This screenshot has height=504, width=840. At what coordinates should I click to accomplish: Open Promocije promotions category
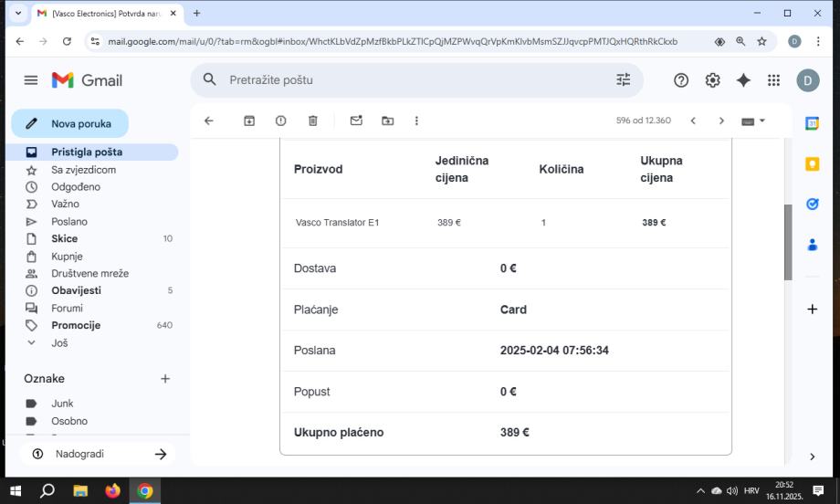pyautogui.click(x=94, y=326)
